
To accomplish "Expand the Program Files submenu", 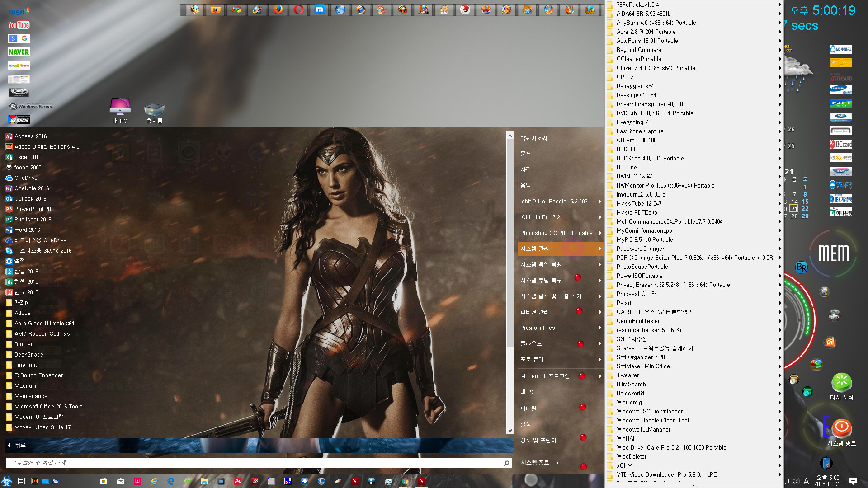I will pos(561,328).
